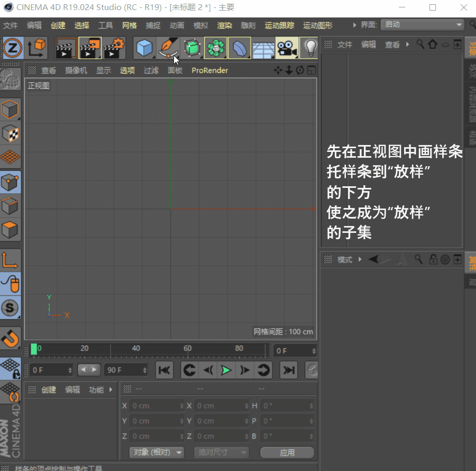Select the spline Pen tool
The height and width of the screenshot is (471, 476).
pyautogui.click(x=168, y=48)
